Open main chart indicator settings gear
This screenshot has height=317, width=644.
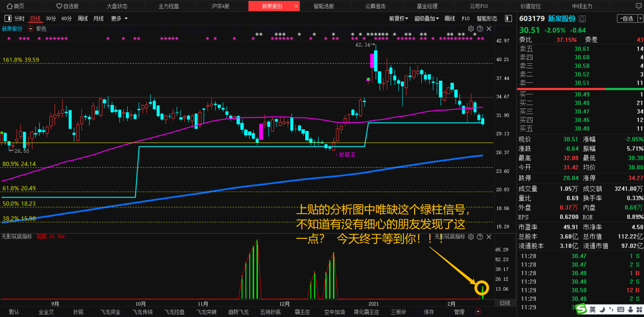click(471, 29)
